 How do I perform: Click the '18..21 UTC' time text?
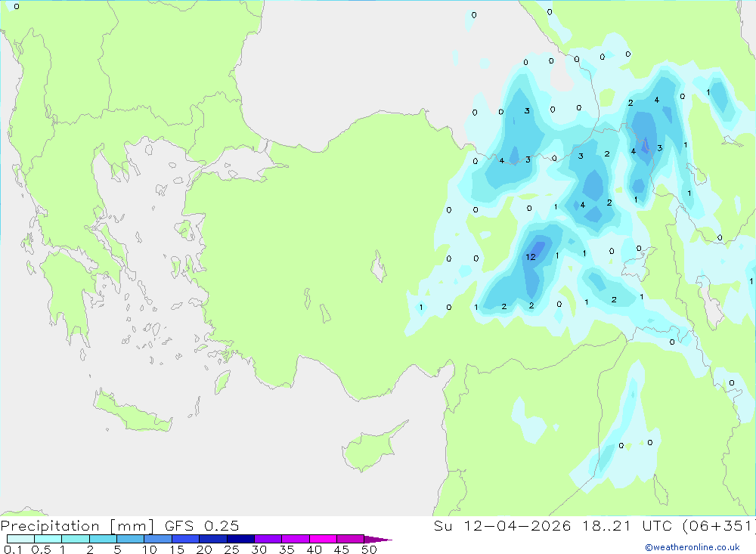[627, 526]
